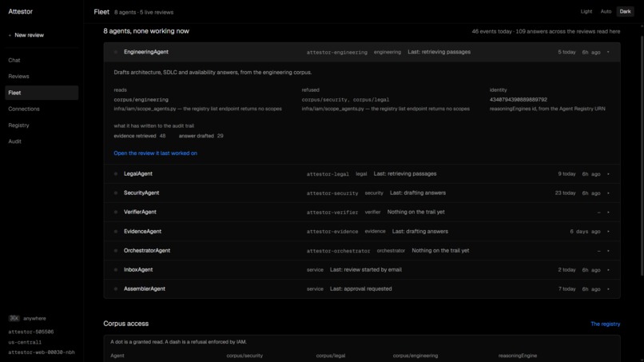Expand the LegalAgent row chevron
This screenshot has width=644, height=362.
coord(608,174)
